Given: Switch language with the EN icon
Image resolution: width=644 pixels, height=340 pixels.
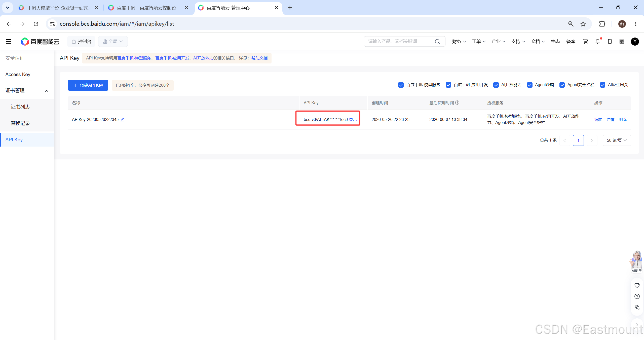Looking at the screenshot, I should pos(622,42).
